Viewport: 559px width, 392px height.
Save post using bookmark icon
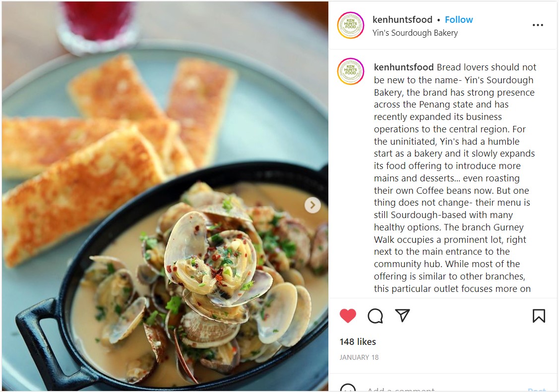click(539, 316)
